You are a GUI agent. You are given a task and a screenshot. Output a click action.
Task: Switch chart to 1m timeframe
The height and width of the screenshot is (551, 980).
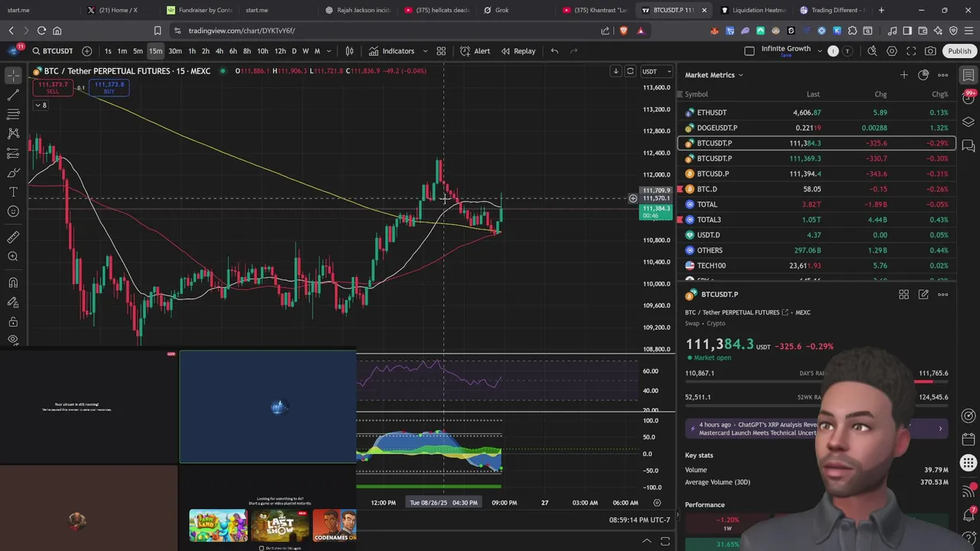122,51
